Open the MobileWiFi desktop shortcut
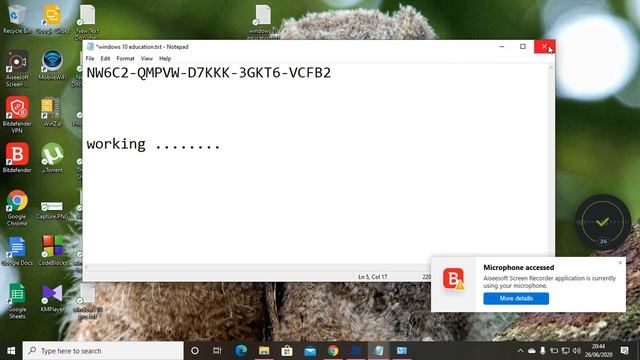 [52, 65]
